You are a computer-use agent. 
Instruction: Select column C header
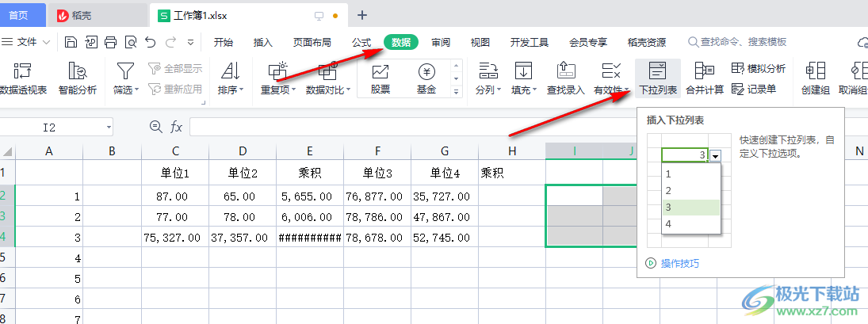(x=175, y=151)
